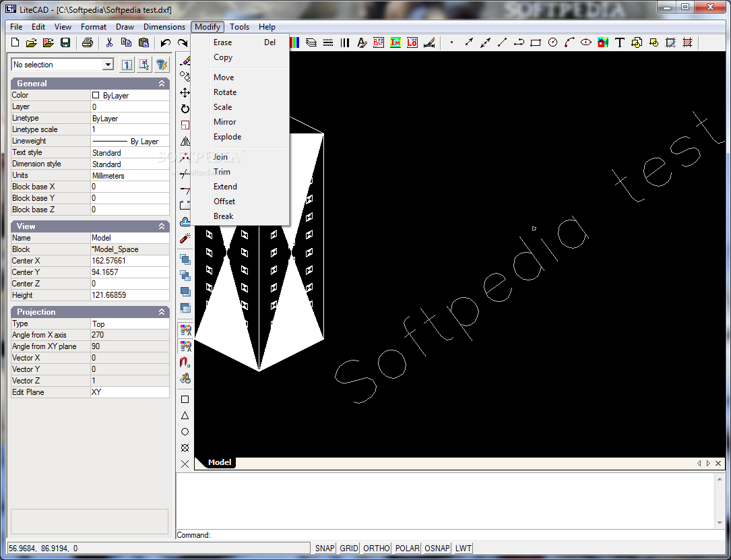731x560 pixels.
Task: Click the Cut scissors icon
Action: coord(109,43)
